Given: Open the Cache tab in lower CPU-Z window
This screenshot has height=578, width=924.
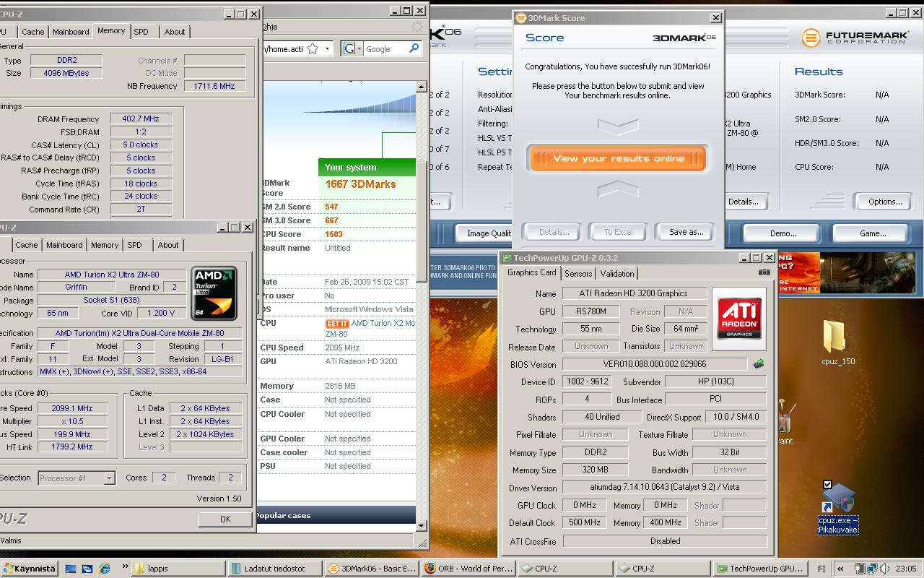Looking at the screenshot, I should pos(27,245).
